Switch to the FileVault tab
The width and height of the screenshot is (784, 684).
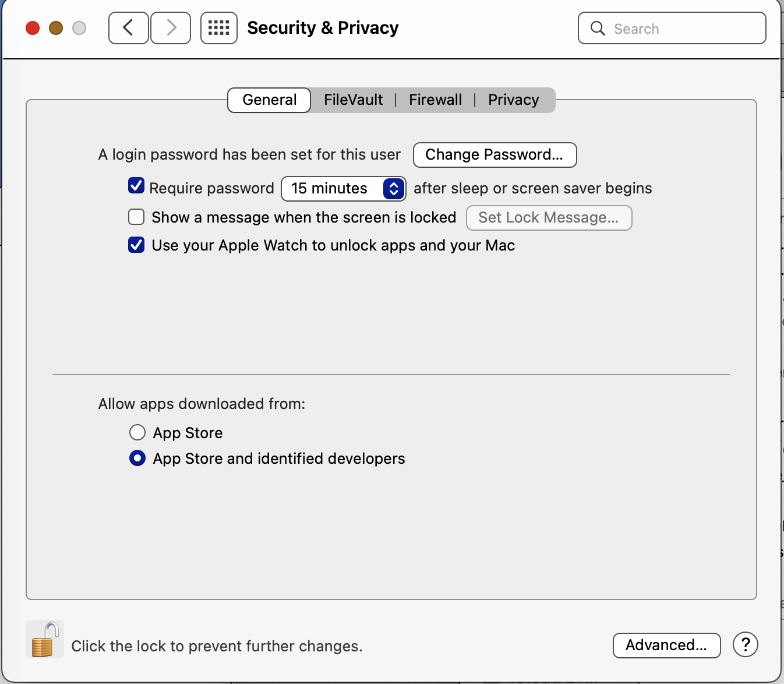tap(353, 100)
